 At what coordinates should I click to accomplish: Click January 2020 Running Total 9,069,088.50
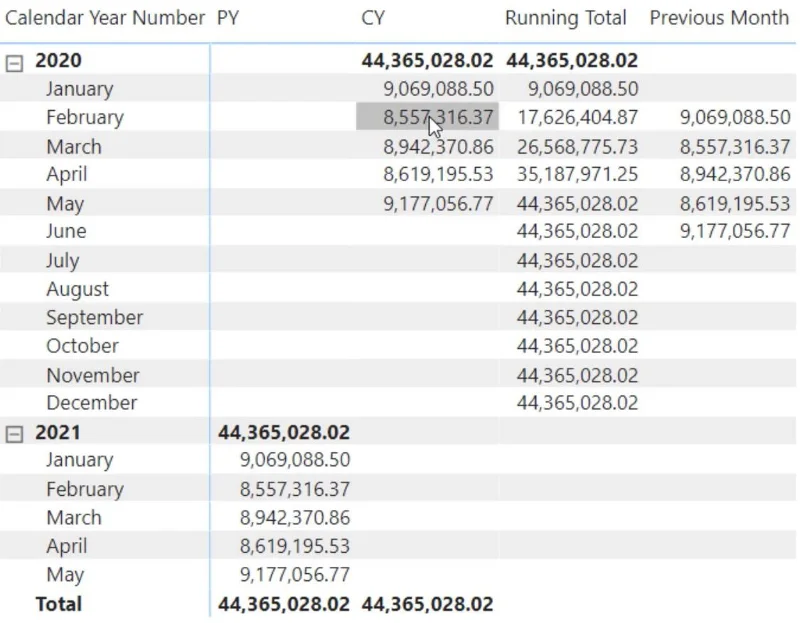tap(583, 89)
